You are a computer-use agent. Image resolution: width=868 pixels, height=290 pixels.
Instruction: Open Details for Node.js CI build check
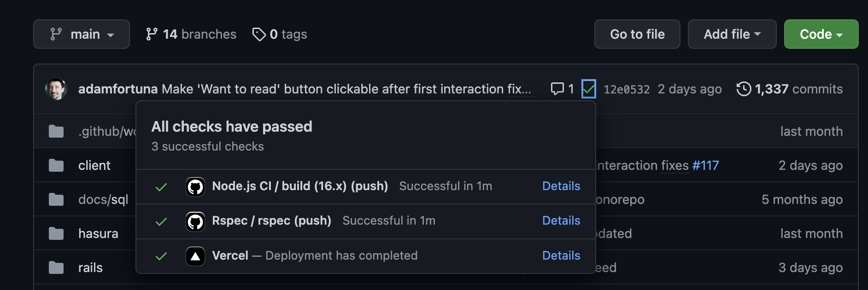point(561,186)
